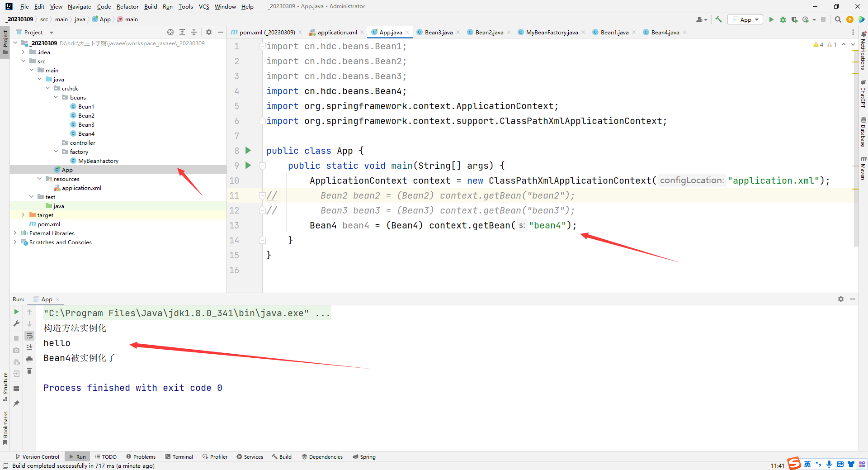868x470 pixels.
Task: Toggle Database tool window on right
Action: point(863,132)
